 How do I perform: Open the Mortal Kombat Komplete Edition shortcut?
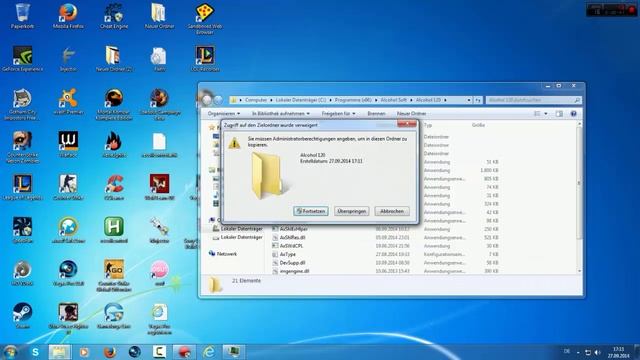tap(114, 104)
